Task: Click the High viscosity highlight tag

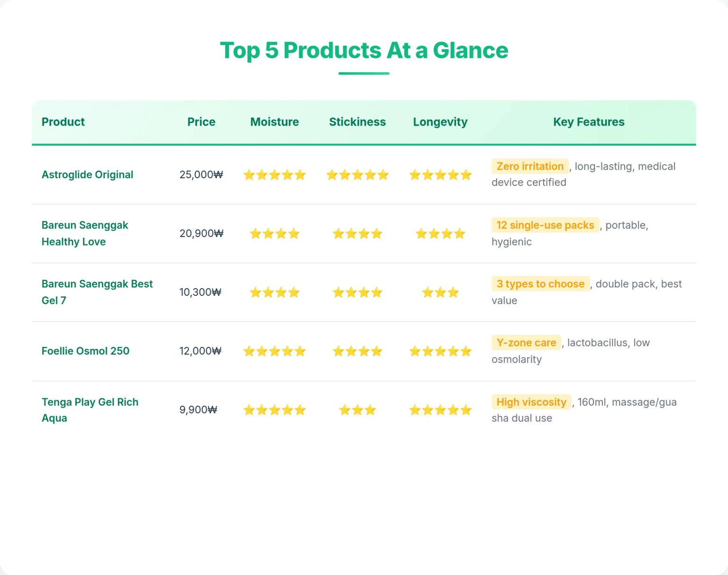Action: pyautogui.click(x=531, y=402)
